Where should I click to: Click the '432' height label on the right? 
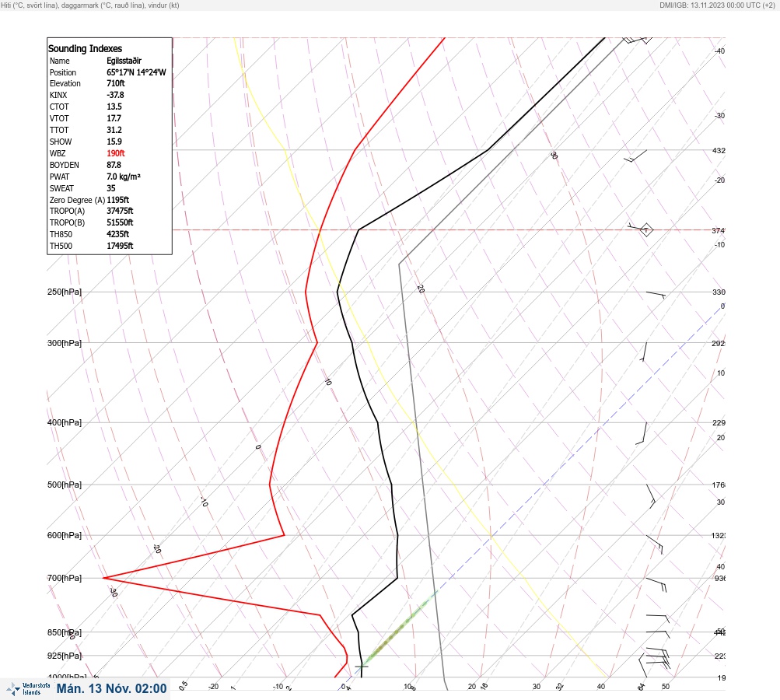pos(719,151)
